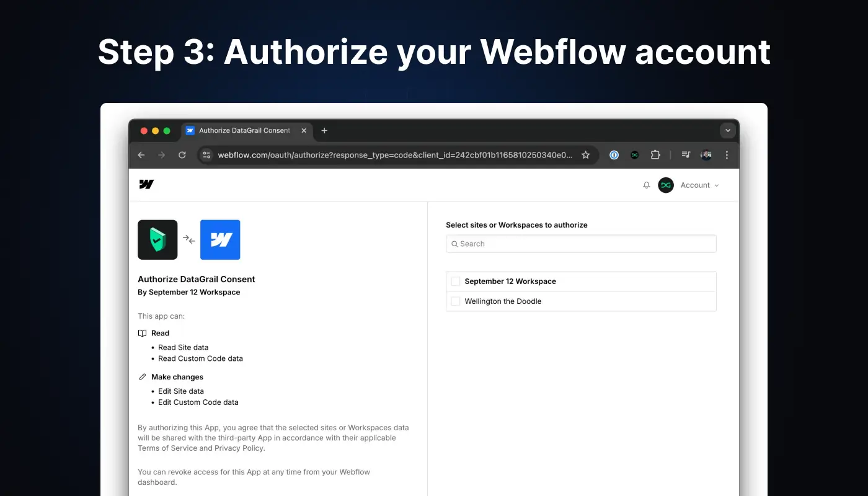Open the Extensions puzzle icon

pyautogui.click(x=655, y=155)
